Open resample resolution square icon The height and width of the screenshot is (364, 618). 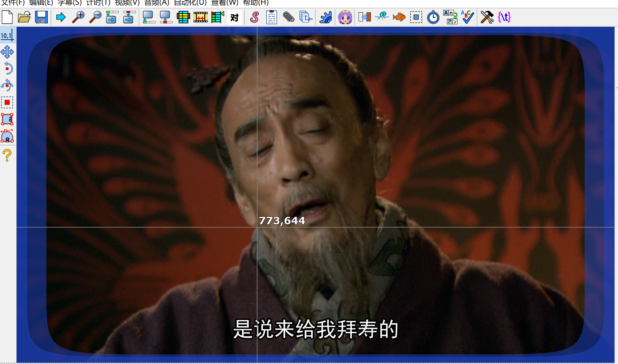pyautogui.click(x=416, y=17)
